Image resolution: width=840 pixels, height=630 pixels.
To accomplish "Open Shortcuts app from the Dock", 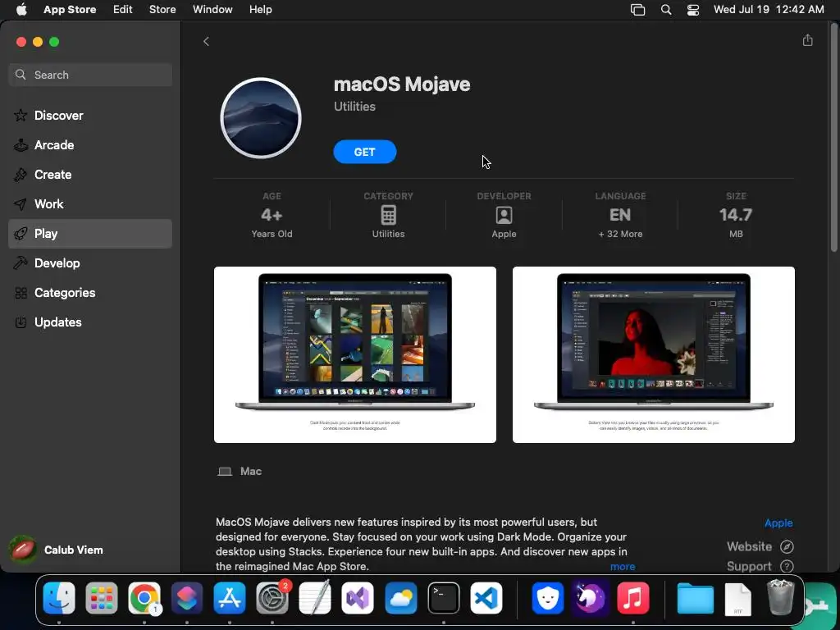I will pos(187,598).
